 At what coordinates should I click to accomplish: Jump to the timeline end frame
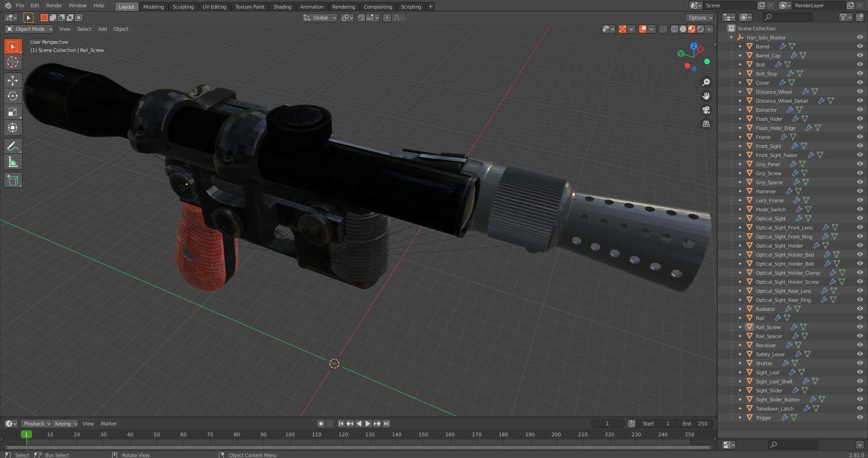386,424
